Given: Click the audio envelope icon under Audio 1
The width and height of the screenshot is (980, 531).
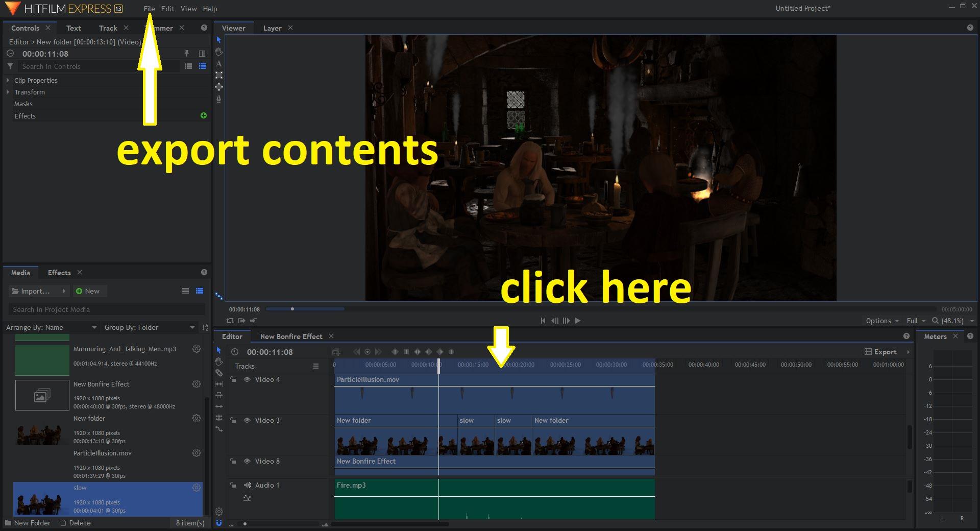Looking at the screenshot, I should pyautogui.click(x=247, y=497).
